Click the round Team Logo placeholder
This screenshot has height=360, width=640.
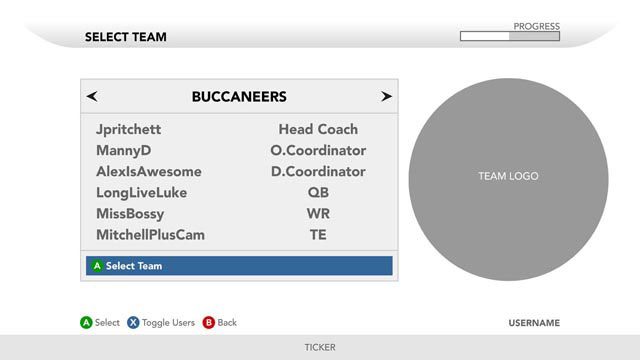508,179
